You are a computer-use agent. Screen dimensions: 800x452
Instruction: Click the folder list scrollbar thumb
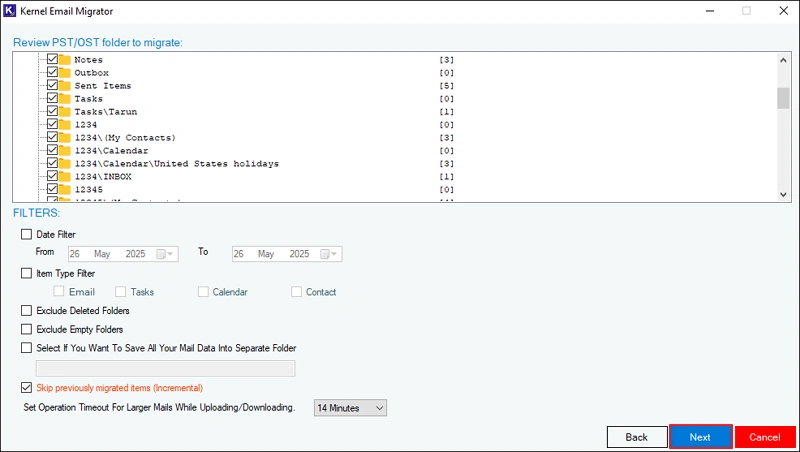(x=783, y=98)
